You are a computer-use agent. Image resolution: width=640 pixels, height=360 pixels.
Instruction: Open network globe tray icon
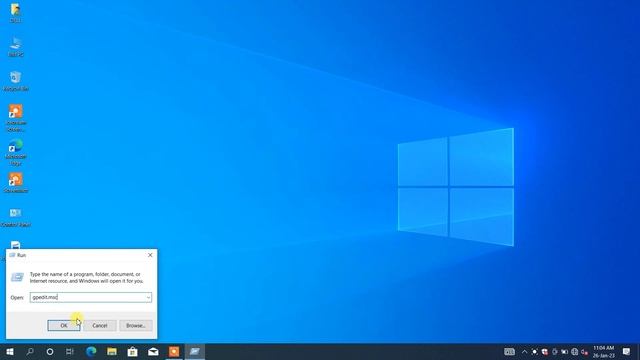click(x=575, y=351)
